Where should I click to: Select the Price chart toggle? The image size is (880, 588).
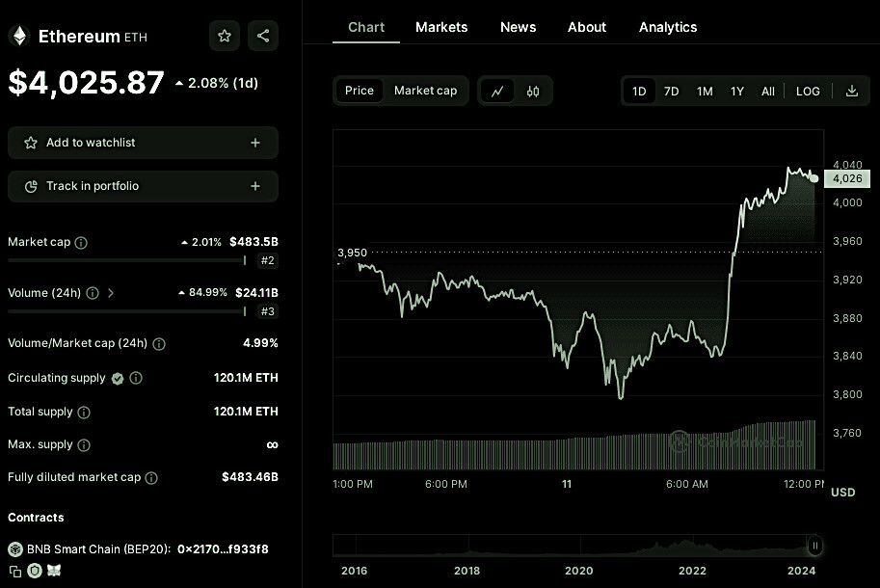(360, 91)
